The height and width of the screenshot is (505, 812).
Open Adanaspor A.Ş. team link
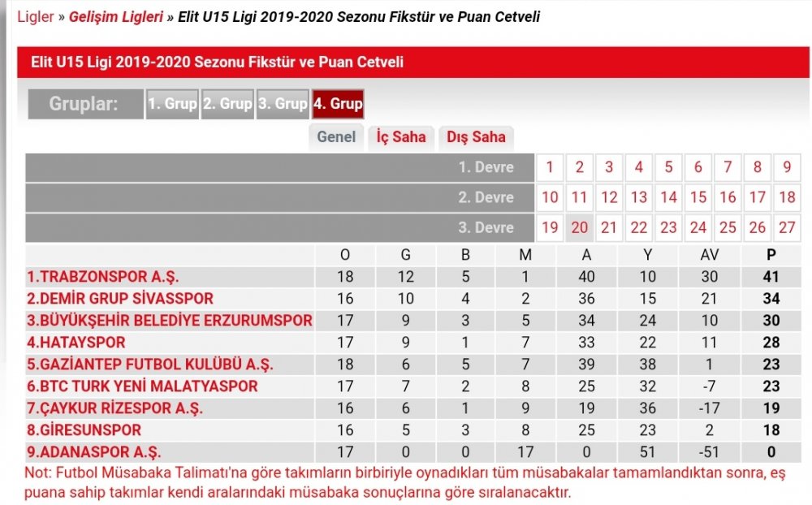click(94, 452)
